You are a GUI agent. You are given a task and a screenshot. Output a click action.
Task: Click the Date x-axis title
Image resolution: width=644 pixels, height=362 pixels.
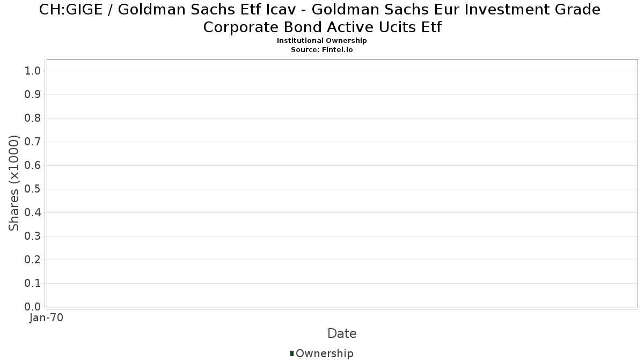pyautogui.click(x=342, y=334)
